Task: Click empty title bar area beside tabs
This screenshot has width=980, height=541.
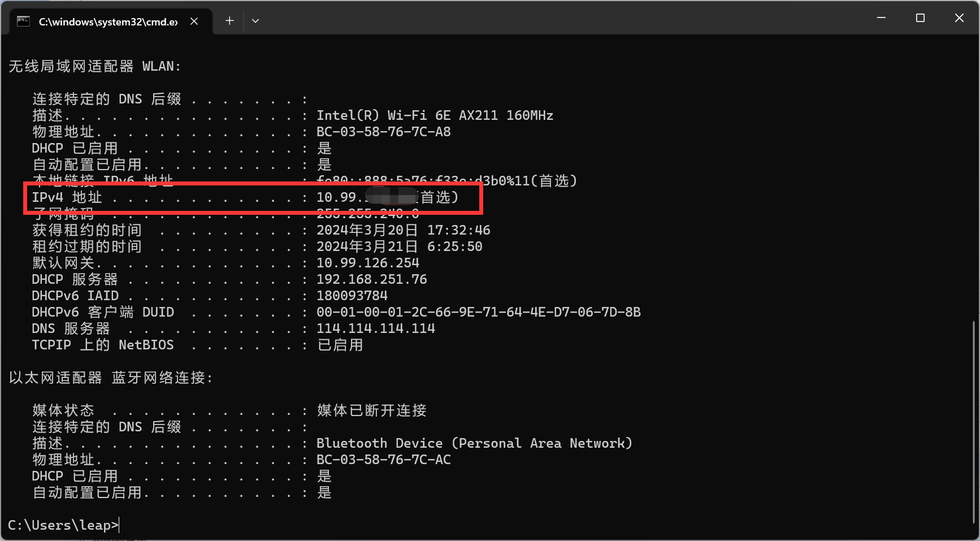Action: (x=565, y=18)
